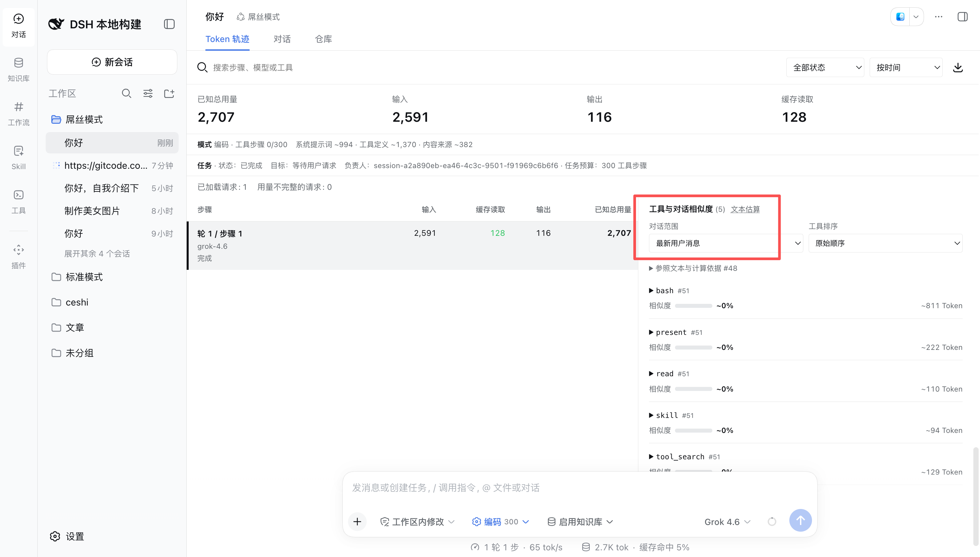The height and width of the screenshot is (557, 980).
Task: Open the 未分组 folder
Action: 112,353
